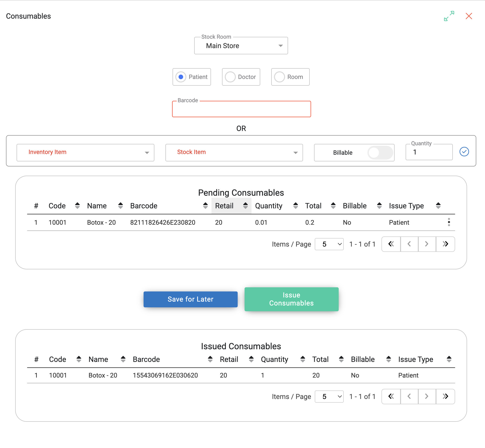Sort Pending Consumables by the Retail column

[245, 206]
